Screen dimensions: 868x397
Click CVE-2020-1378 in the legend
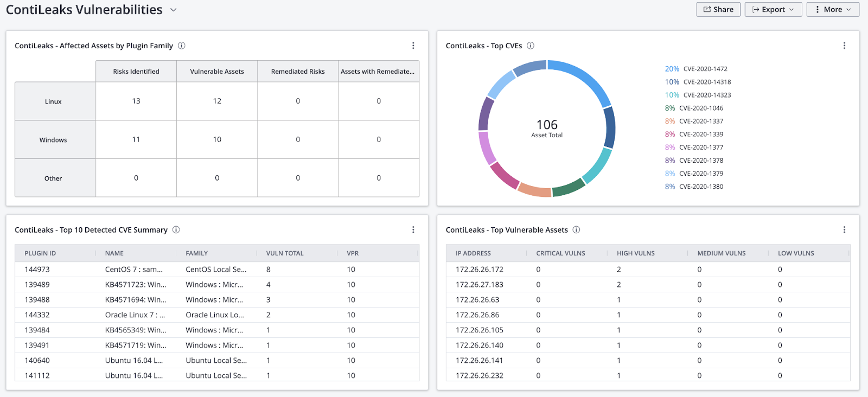[x=694, y=160]
